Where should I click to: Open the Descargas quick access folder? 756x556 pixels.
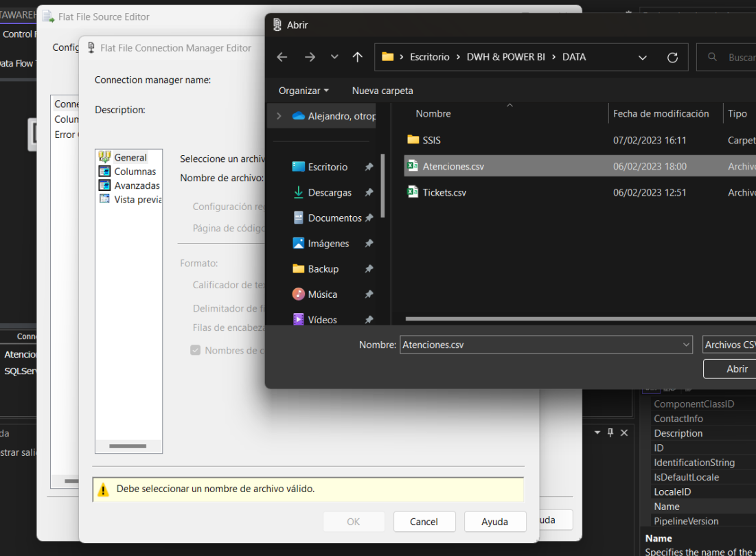pyautogui.click(x=329, y=193)
